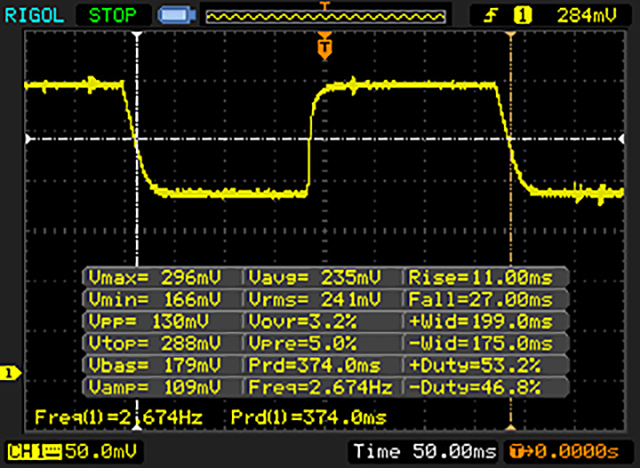Toggle the CH1 50.0mV channel label
This screenshot has height=468, width=640.
(70, 453)
